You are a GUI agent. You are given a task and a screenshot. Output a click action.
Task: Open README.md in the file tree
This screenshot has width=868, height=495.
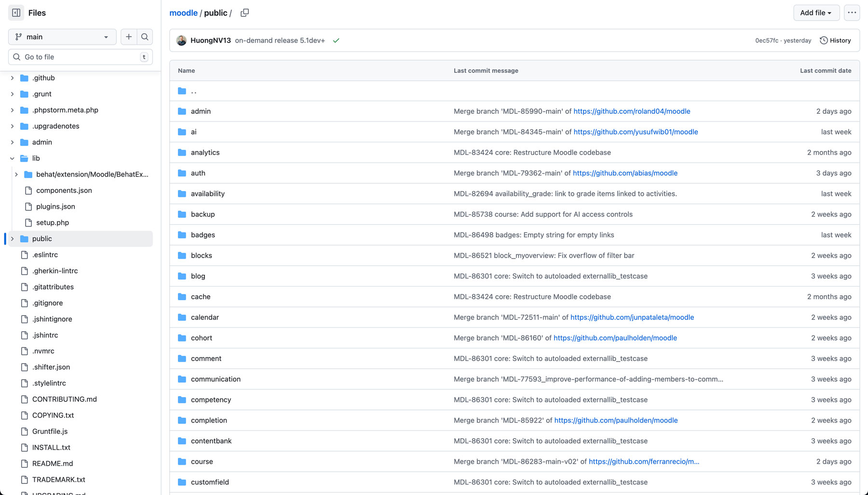point(53,463)
